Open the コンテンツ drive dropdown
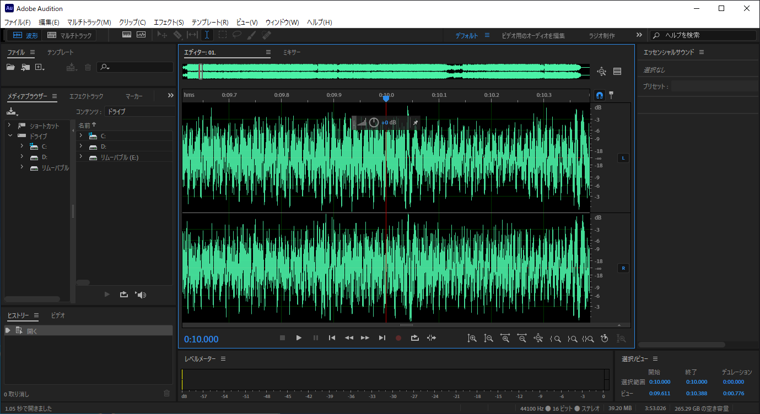760x414 pixels. pyautogui.click(x=139, y=111)
